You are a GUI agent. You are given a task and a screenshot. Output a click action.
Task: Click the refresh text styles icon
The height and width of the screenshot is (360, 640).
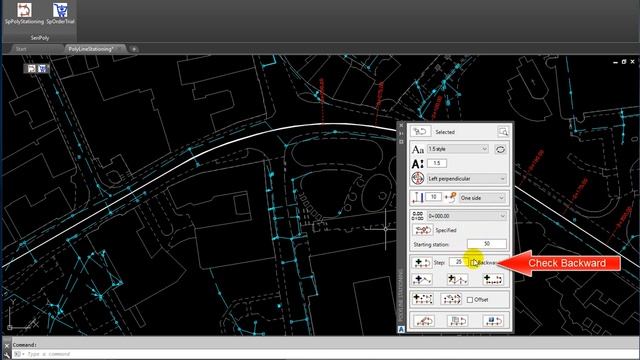[x=500, y=149]
